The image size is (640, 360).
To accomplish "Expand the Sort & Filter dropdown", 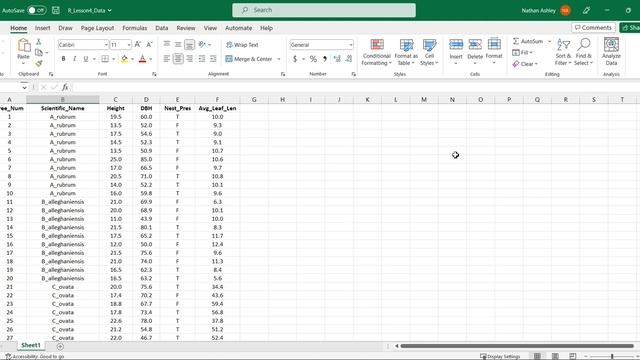I will point(563,52).
